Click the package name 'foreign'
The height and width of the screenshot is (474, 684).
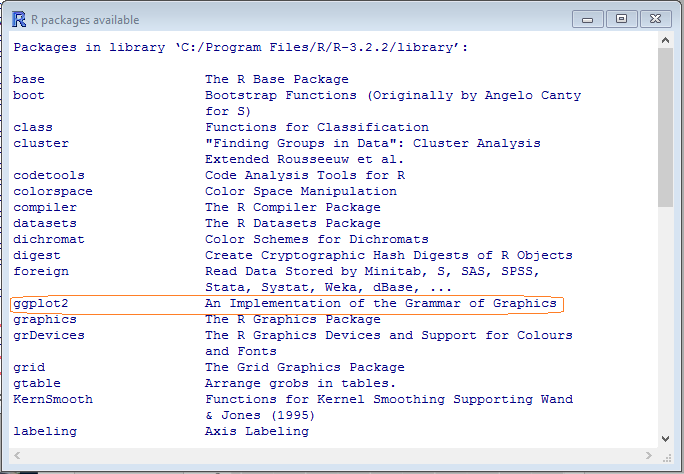pos(41,271)
